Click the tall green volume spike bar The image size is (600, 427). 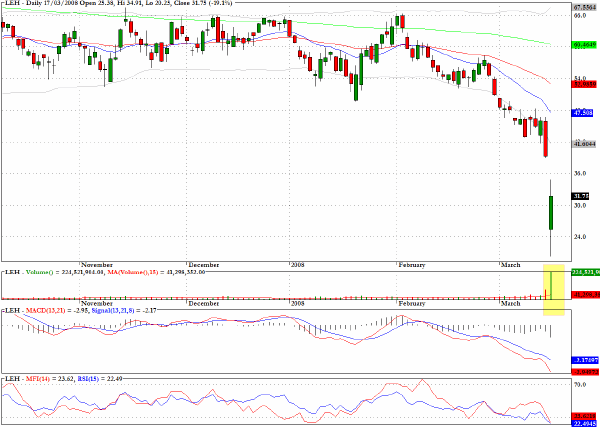click(551, 285)
